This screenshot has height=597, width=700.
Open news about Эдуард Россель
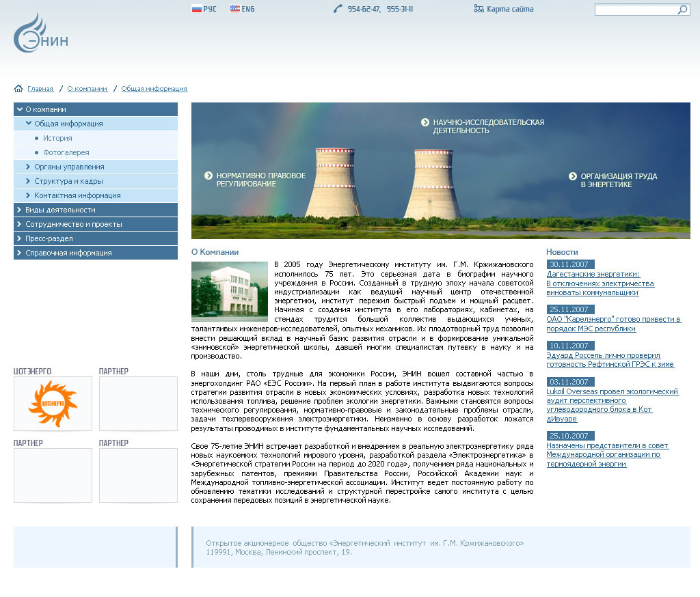[610, 359]
